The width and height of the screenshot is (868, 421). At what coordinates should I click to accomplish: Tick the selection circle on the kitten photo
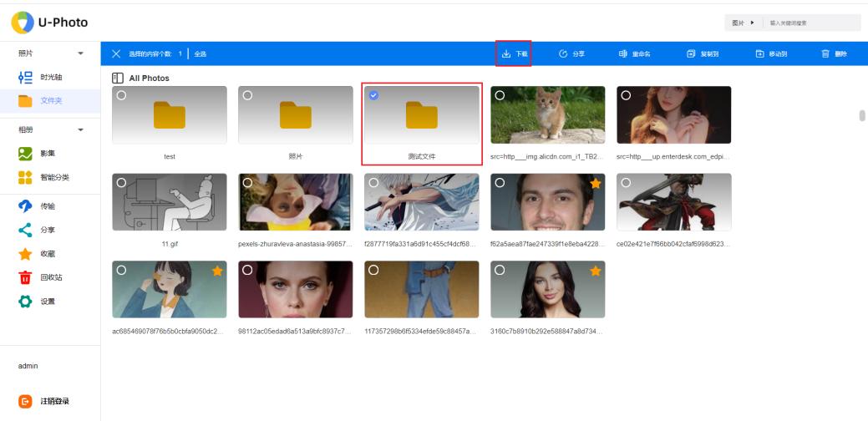(x=500, y=95)
